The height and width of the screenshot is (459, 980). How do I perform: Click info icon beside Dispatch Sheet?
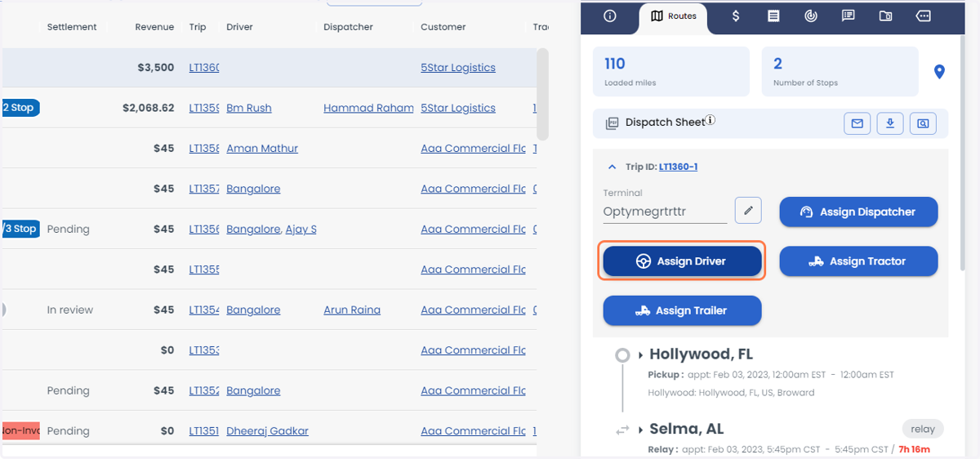pyautogui.click(x=710, y=120)
